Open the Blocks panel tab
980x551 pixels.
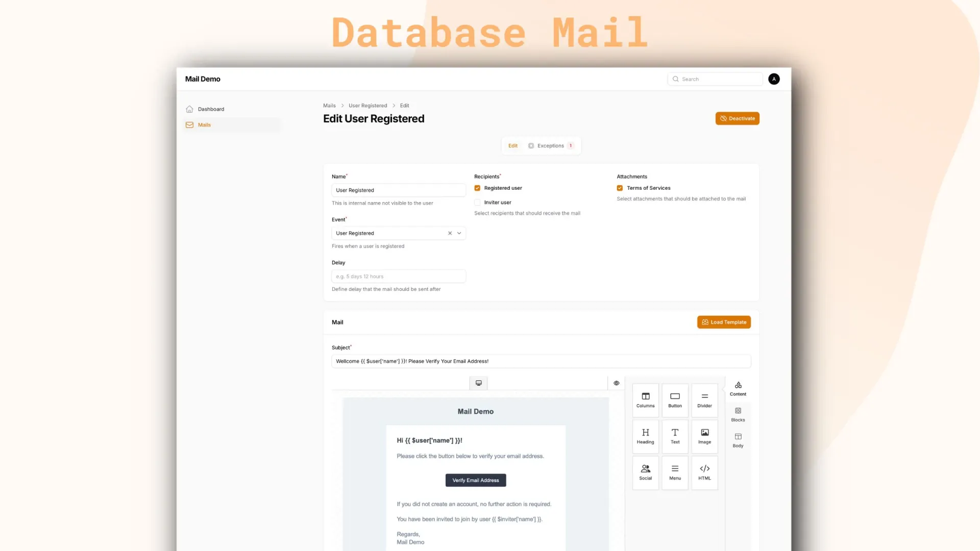point(738,414)
